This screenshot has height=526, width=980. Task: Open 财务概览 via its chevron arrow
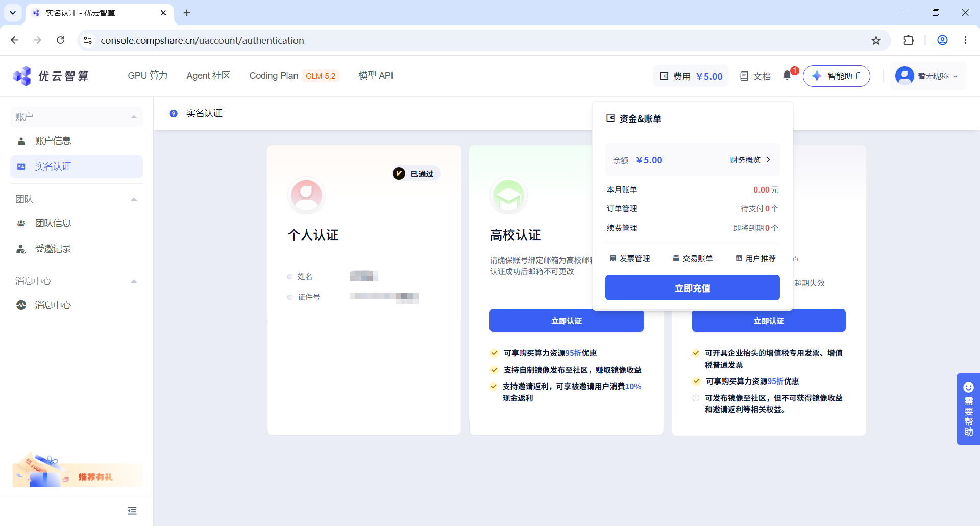coord(768,160)
